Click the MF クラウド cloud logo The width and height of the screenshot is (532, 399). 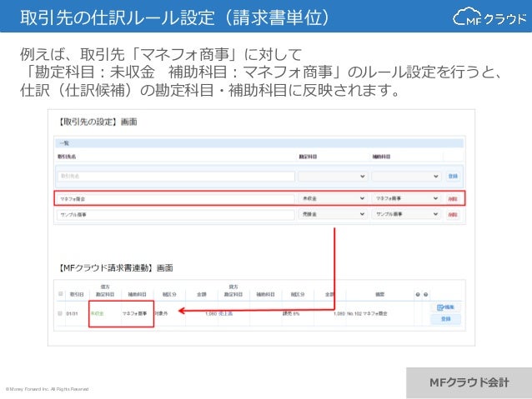click(489, 17)
